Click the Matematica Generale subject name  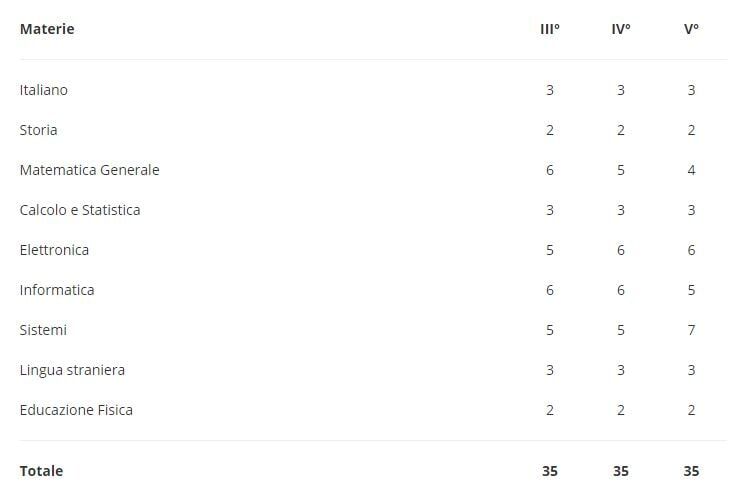tap(89, 170)
